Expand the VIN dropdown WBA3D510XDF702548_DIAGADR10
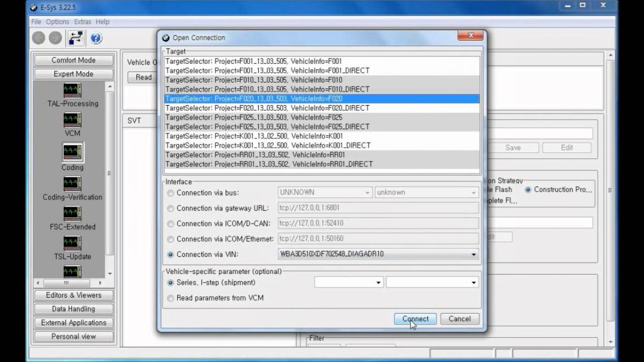This screenshot has width=644, height=362. pyautogui.click(x=378, y=254)
